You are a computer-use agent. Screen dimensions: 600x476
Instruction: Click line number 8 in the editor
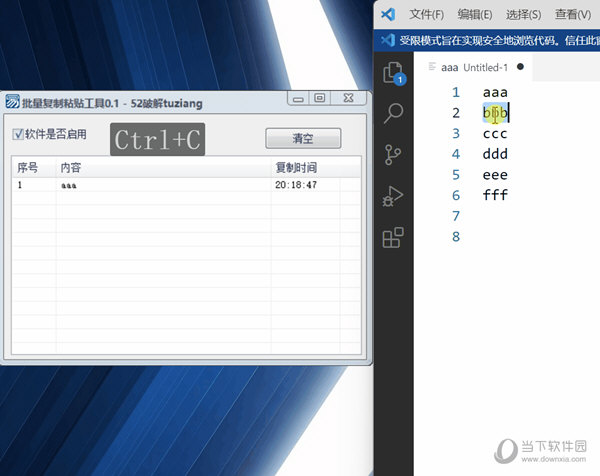click(x=456, y=237)
